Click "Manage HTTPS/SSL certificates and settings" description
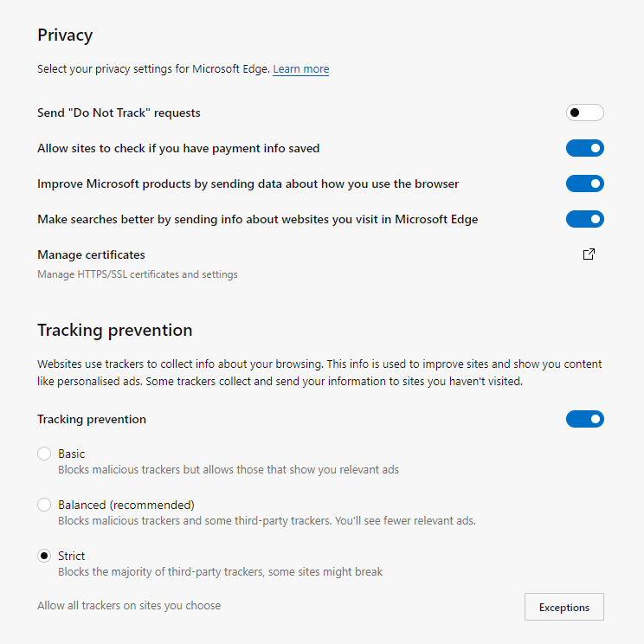The width and height of the screenshot is (644, 644). point(137,274)
